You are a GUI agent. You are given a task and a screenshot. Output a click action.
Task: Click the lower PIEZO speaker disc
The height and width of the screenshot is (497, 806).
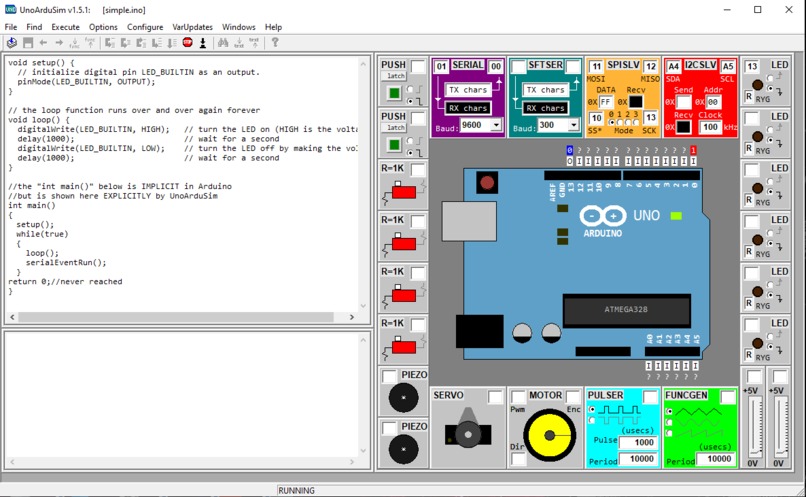point(404,449)
